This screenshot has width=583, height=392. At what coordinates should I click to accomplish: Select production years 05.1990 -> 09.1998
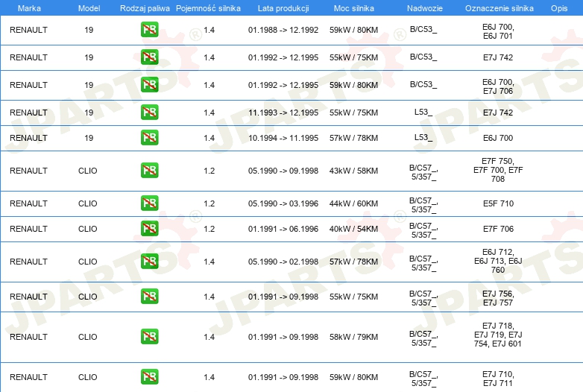coord(283,171)
